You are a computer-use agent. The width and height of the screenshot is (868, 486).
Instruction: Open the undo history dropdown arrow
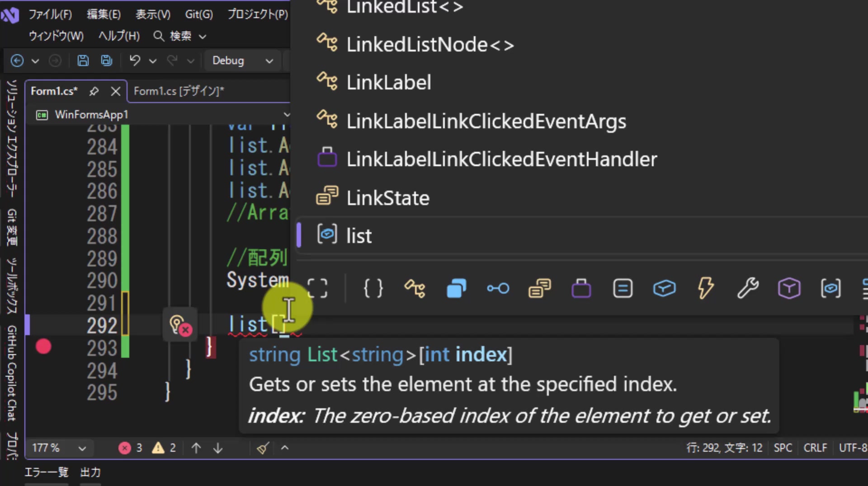tap(153, 61)
